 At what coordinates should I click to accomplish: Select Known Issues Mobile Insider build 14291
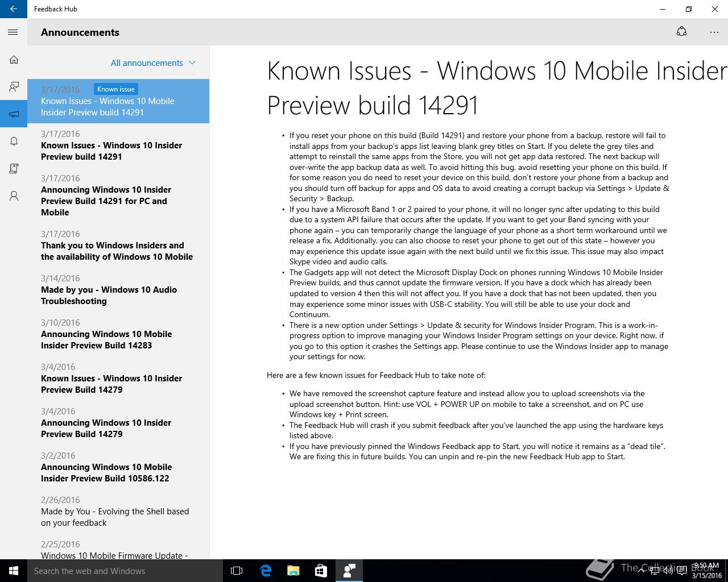118,101
